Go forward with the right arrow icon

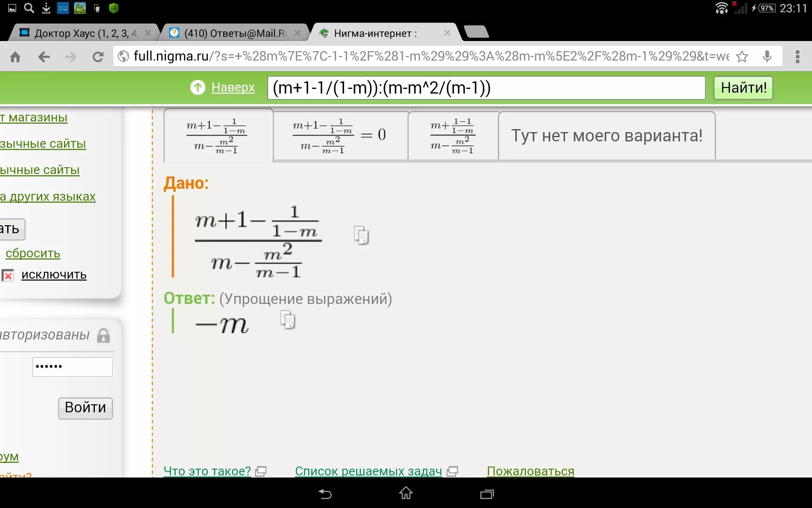point(71,56)
